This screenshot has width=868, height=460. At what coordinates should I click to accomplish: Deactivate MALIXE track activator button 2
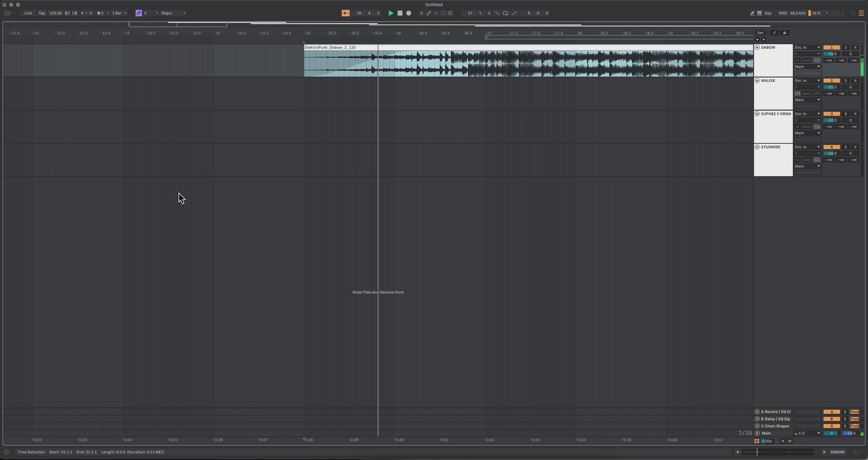831,80
